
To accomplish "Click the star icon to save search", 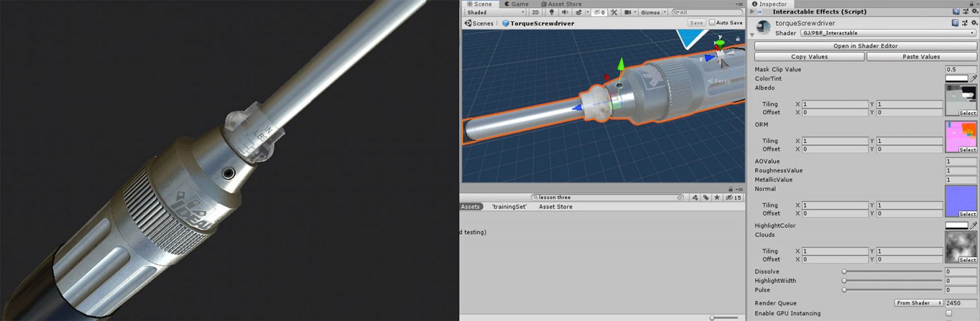I will coord(718,198).
